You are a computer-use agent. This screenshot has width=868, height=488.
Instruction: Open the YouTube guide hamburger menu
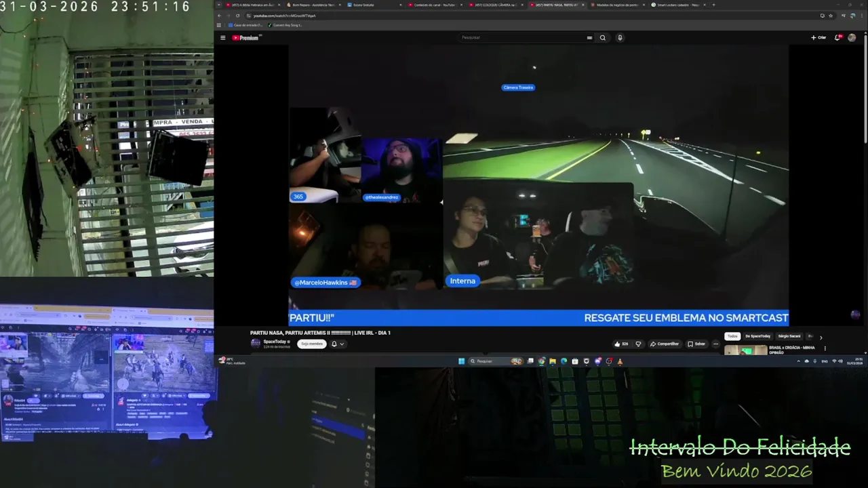[222, 38]
